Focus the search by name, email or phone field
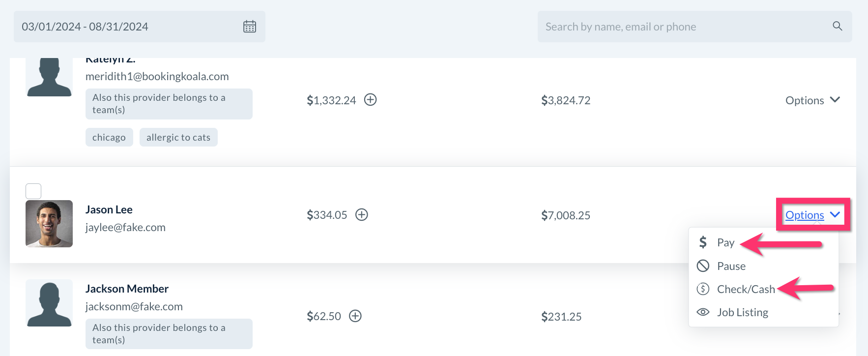868x356 pixels. point(683,27)
